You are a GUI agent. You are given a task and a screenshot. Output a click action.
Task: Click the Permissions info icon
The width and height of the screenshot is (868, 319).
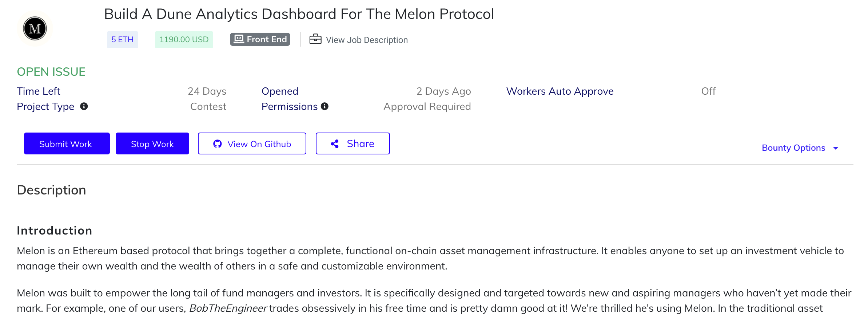[x=325, y=106]
